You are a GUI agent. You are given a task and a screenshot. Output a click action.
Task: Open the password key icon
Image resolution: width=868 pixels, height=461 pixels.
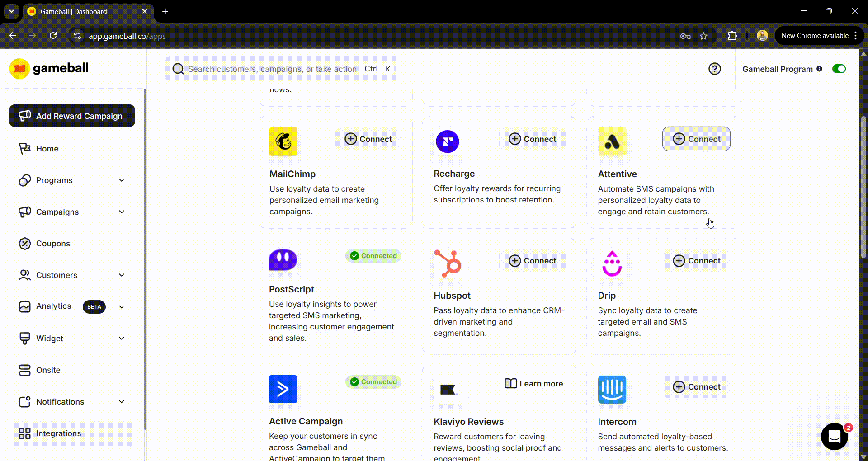click(685, 36)
